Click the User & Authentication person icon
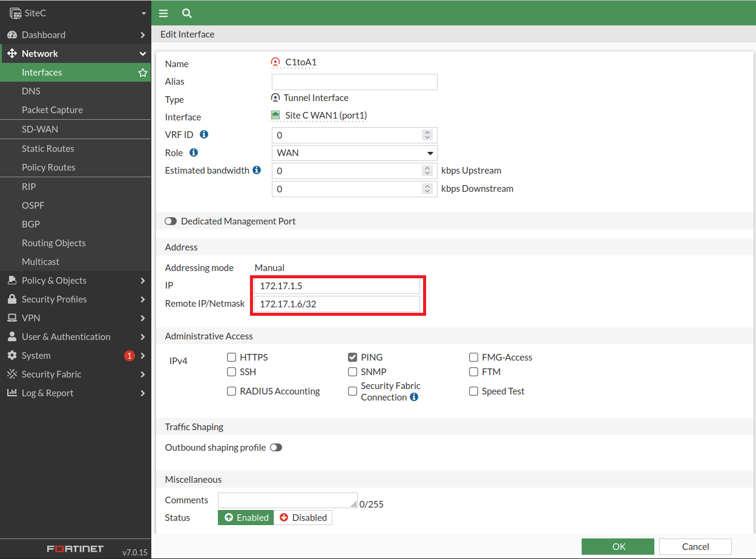756x559 pixels. [12, 337]
